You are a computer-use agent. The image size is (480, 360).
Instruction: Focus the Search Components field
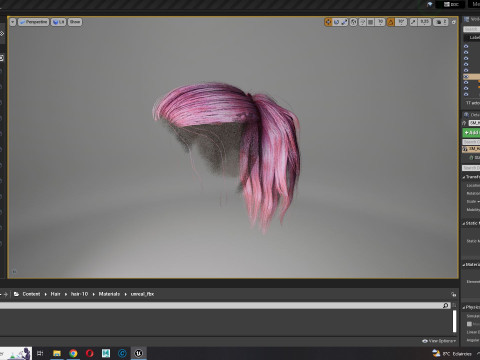tap(471, 142)
